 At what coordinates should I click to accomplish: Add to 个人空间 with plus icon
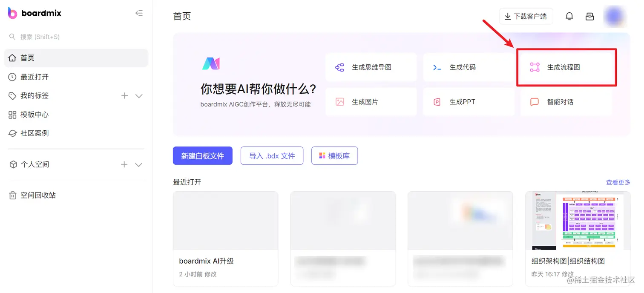[124, 164]
